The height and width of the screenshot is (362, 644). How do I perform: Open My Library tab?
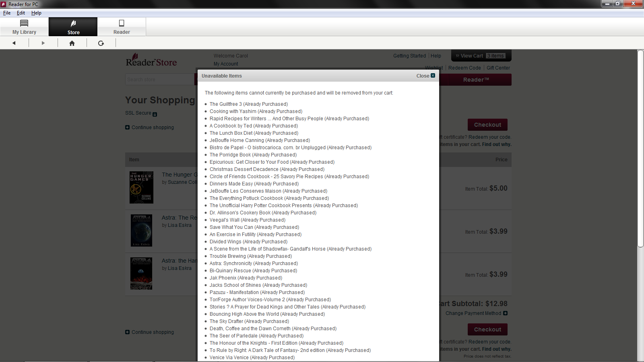tap(24, 27)
